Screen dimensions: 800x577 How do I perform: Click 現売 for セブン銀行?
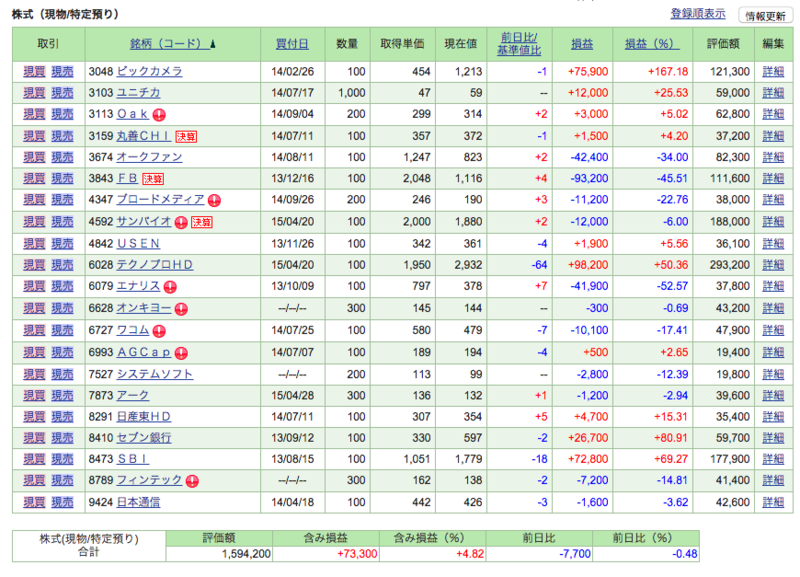[x=62, y=438]
